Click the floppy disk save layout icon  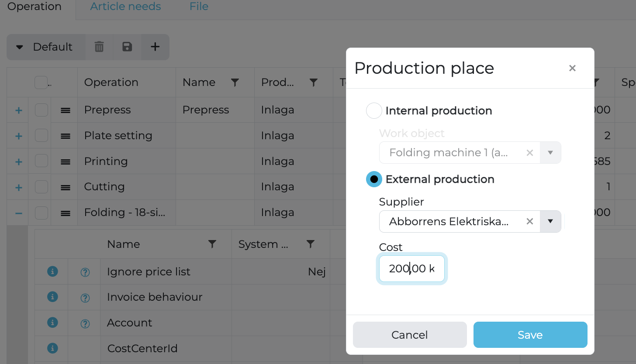[127, 47]
